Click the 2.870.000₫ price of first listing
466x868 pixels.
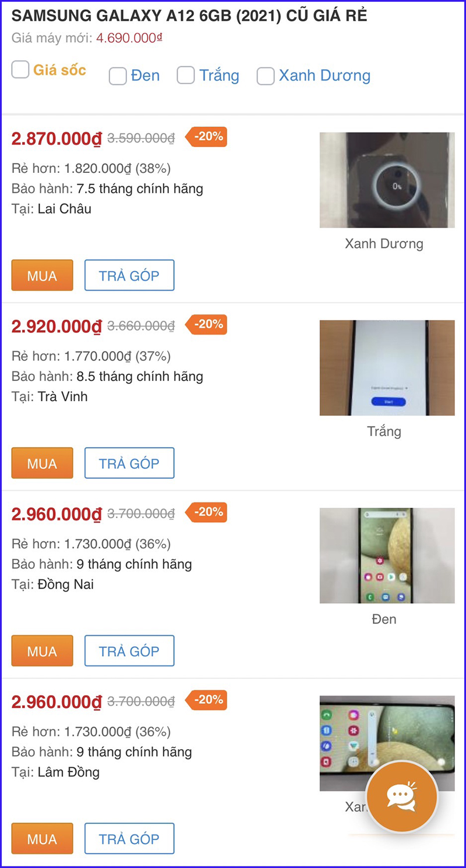click(x=57, y=139)
